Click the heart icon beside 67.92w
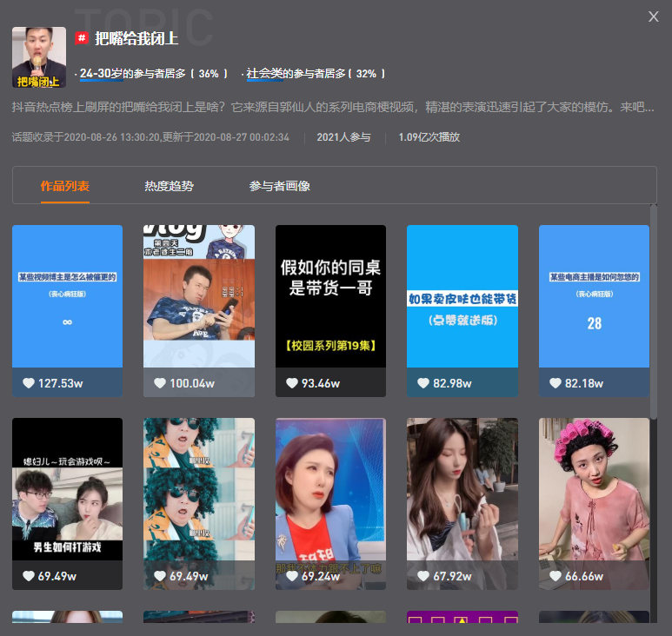 pos(423,576)
